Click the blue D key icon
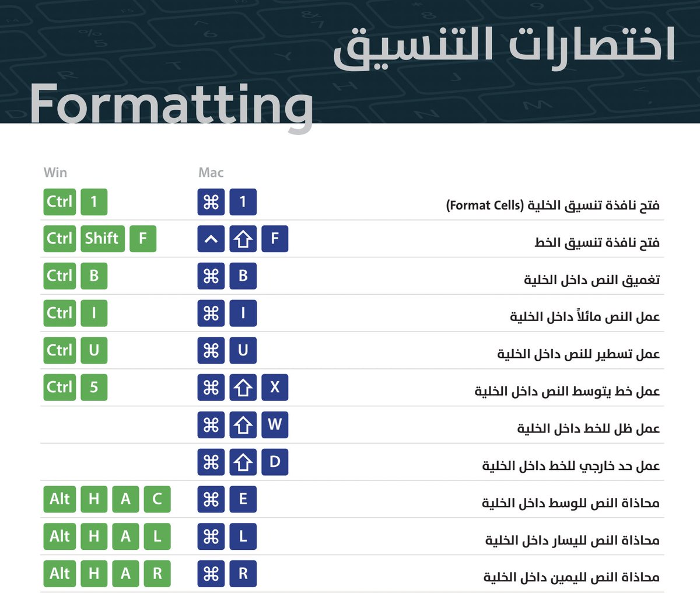Screen dimensions: 700x593 (x=275, y=462)
